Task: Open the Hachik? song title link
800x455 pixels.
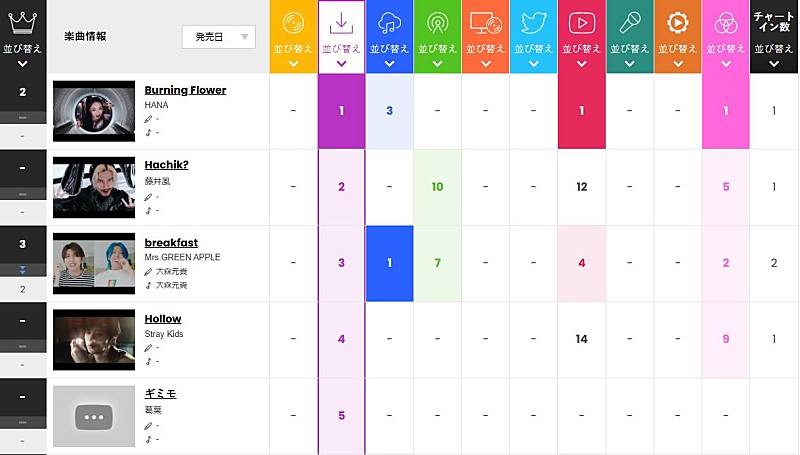Action: pyautogui.click(x=166, y=166)
